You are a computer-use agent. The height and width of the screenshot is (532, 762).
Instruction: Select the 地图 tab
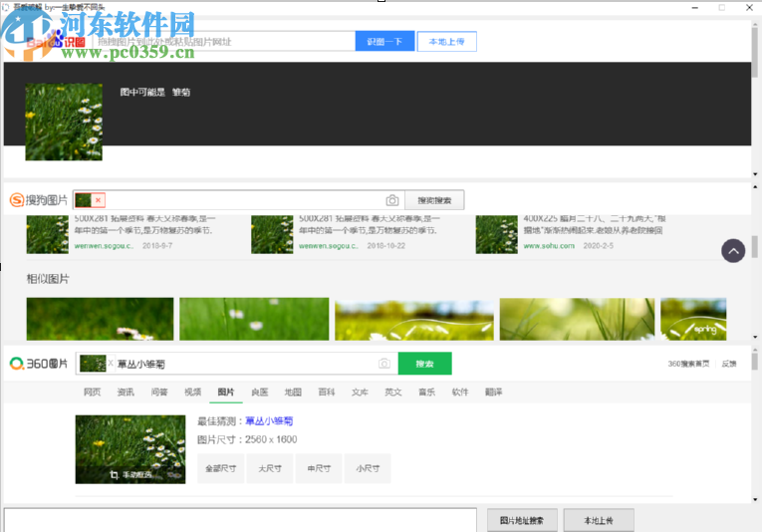tap(293, 393)
